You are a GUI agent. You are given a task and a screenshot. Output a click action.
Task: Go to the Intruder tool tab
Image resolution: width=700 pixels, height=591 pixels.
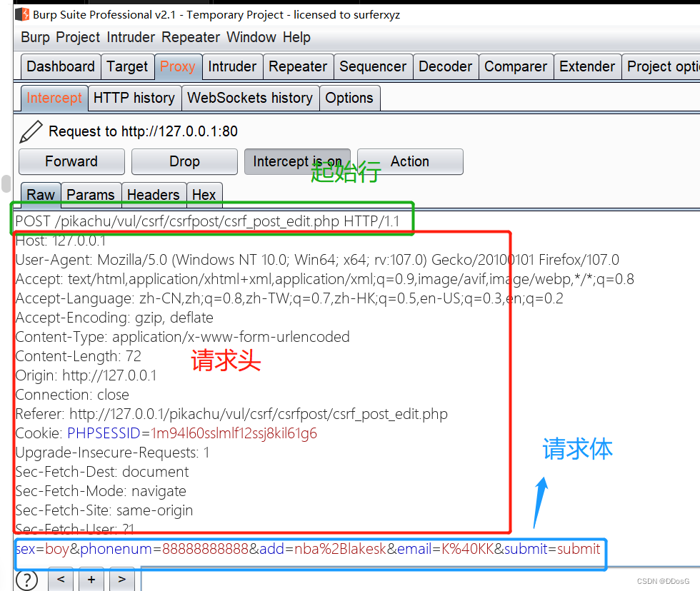tap(232, 66)
